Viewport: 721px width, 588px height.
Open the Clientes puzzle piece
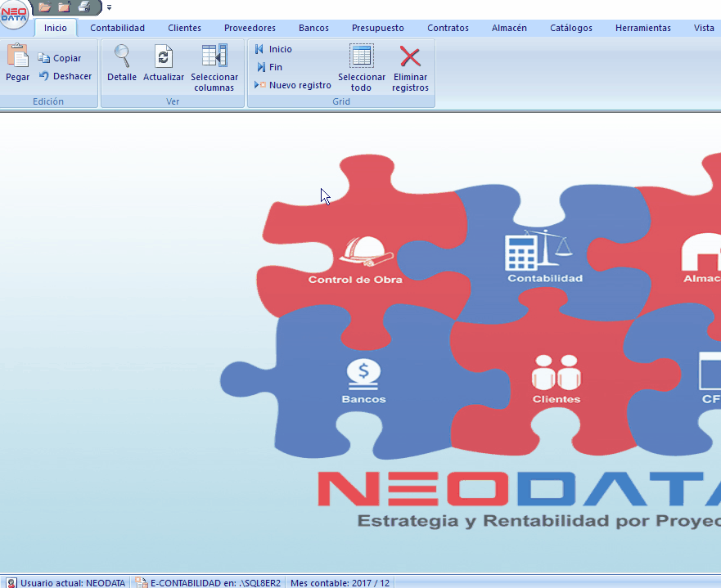pyautogui.click(x=557, y=379)
